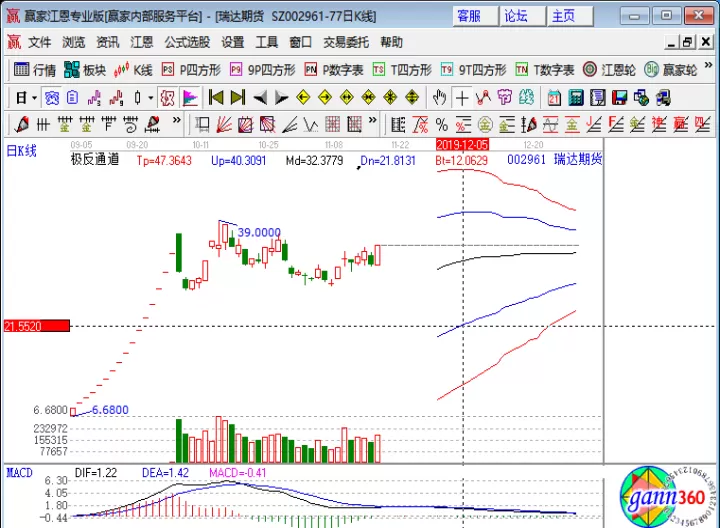
Task: Click the 客服 customer service button
Action: [x=475, y=16]
